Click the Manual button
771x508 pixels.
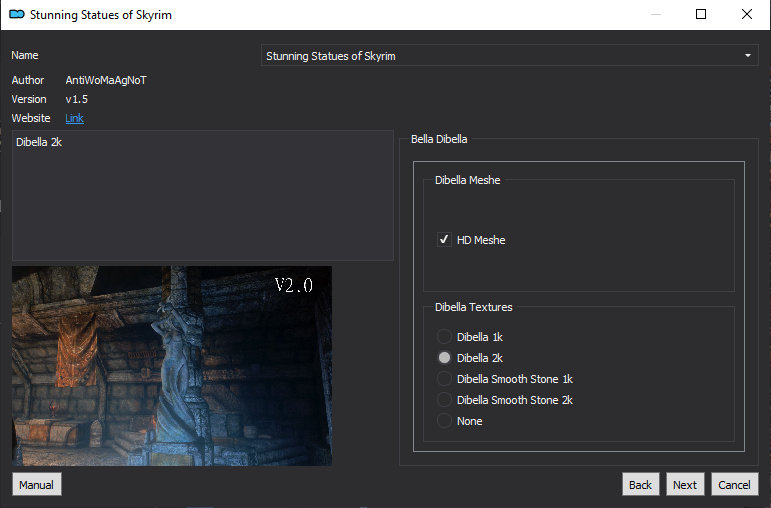[x=36, y=484]
